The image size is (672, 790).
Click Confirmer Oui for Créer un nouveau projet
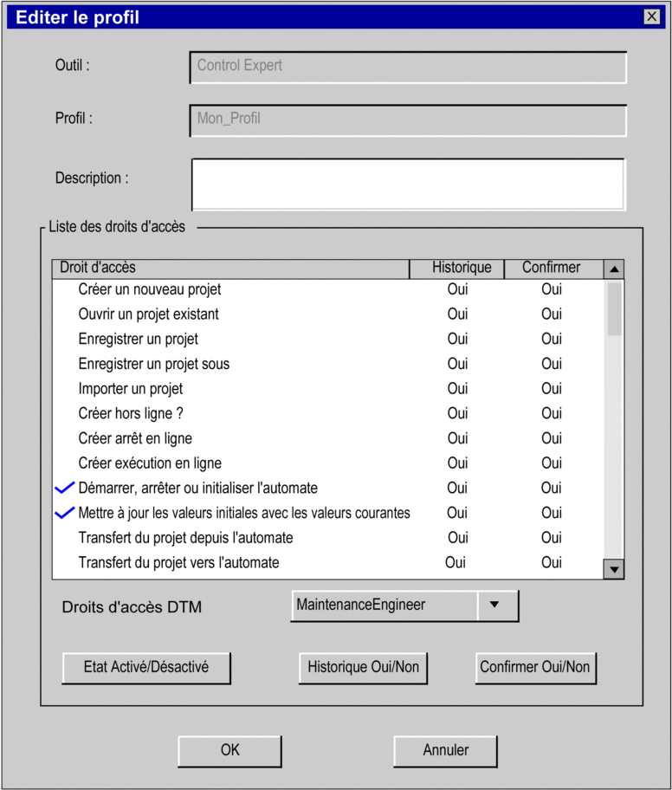(x=552, y=289)
